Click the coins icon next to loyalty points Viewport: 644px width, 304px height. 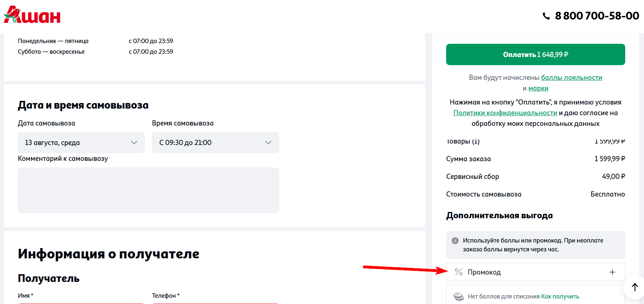[x=458, y=296]
